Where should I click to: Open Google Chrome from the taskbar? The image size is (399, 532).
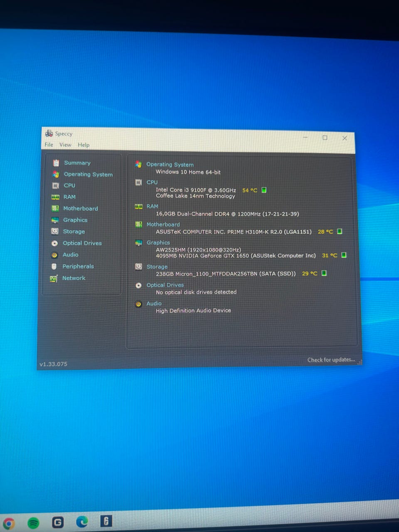tap(8, 523)
